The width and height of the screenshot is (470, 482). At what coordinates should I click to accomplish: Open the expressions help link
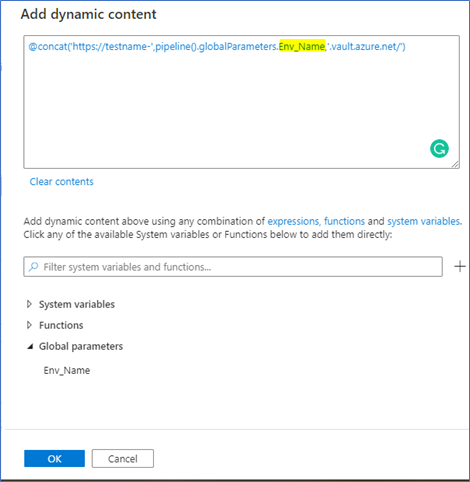click(x=294, y=221)
